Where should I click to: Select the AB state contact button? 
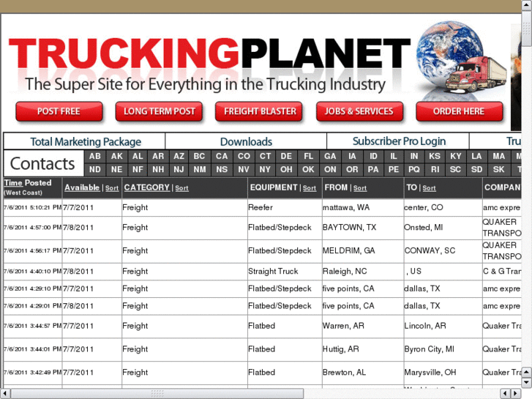(x=95, y=156)
